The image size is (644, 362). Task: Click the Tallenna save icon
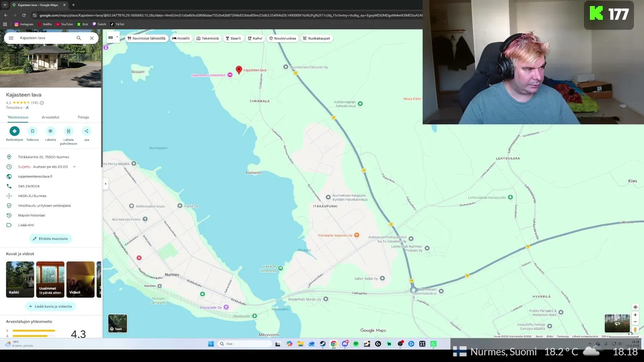(x=33, y=131)
